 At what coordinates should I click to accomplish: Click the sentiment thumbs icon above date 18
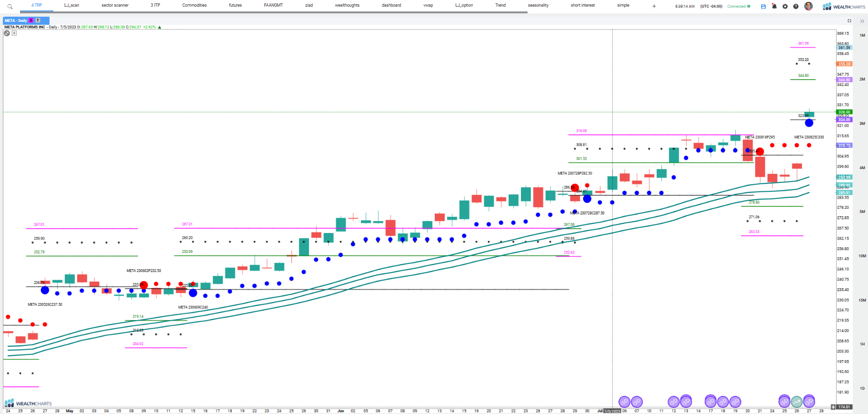pyautogui.click(x=723, y=402)
